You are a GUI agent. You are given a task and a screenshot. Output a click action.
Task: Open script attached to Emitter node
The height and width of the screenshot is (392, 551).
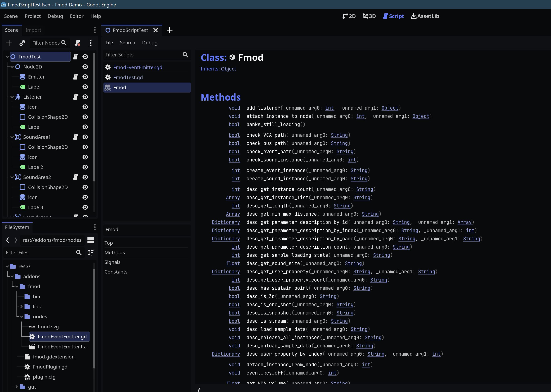76,77
